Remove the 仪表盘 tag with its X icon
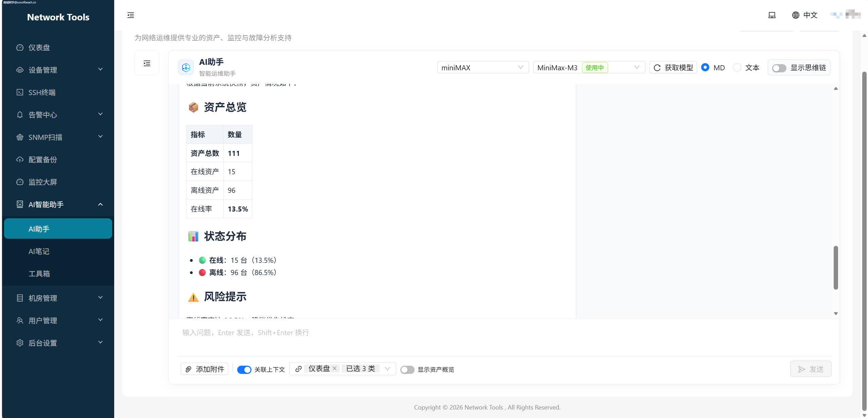The width and height of the screenshot is (868, 418). click(x=335, y=368)
